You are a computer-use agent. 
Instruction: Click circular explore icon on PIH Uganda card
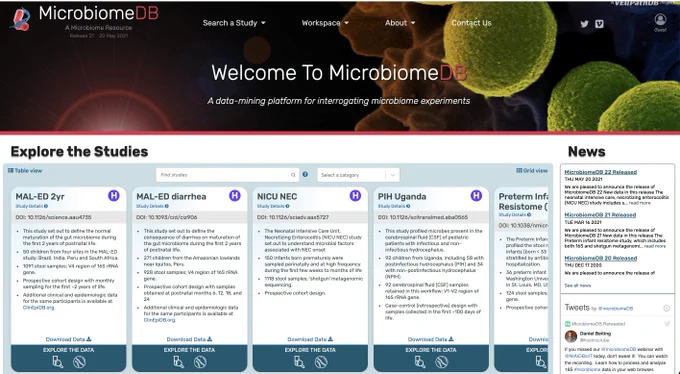pos(441,362)
